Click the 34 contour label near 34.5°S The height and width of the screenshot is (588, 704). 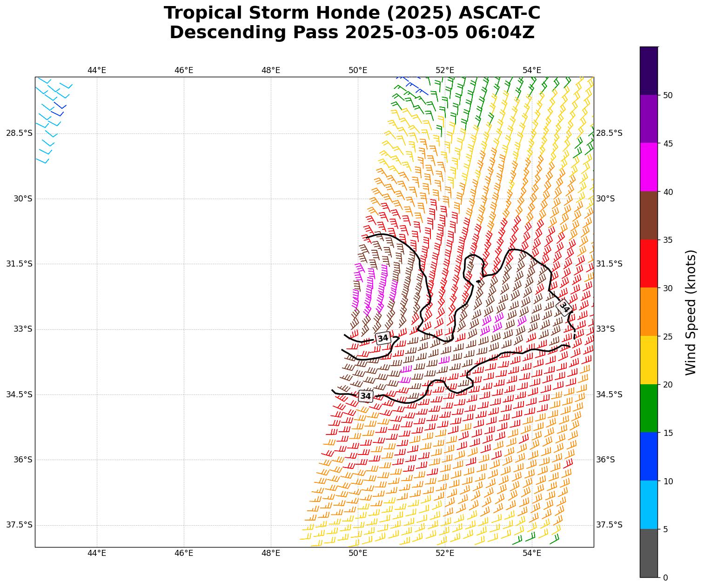click(x=366, y=396)
